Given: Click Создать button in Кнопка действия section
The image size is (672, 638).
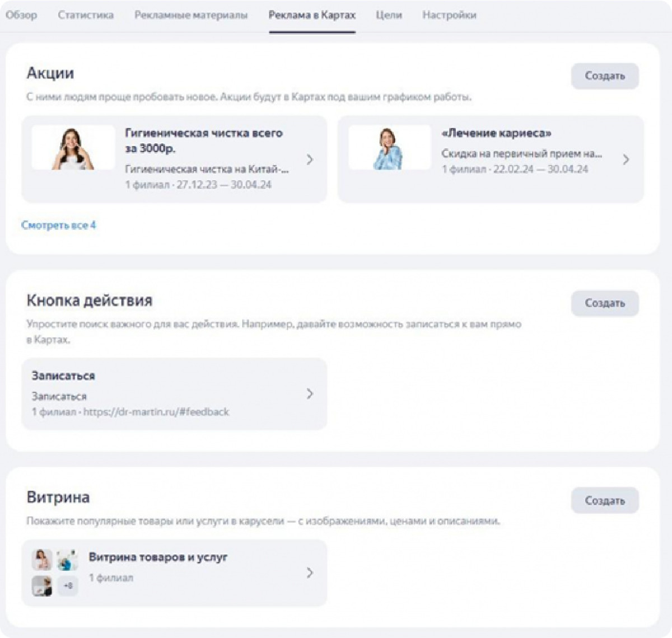Looking at the screenshot, I should [605, 303].
